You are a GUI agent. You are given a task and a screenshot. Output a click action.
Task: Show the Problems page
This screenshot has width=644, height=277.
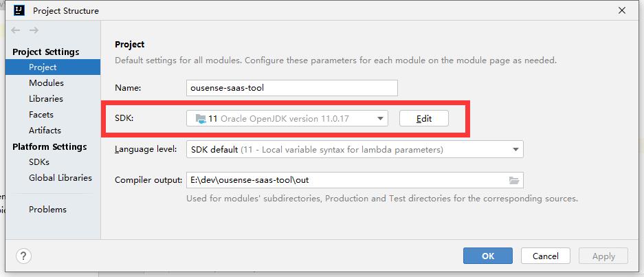coord(47,210)
